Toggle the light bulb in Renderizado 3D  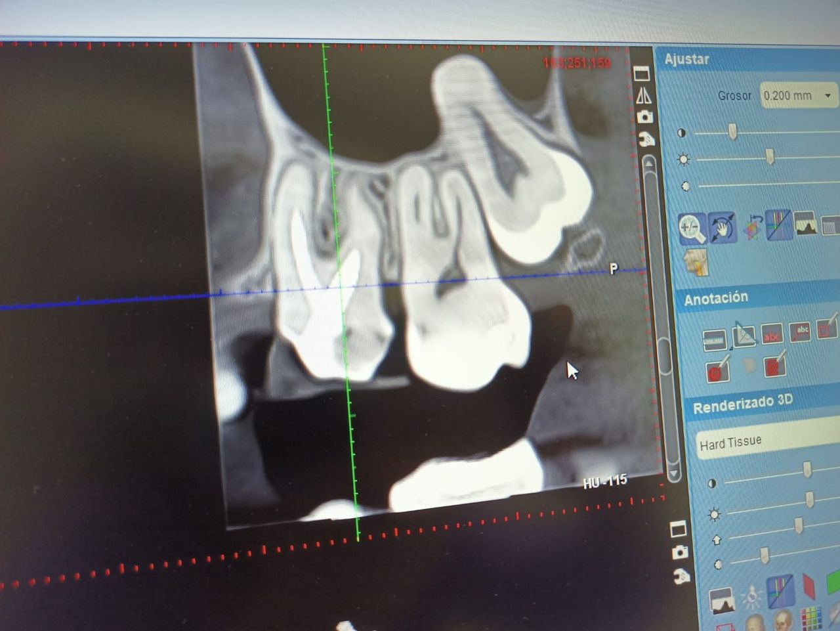pos(751,596)
